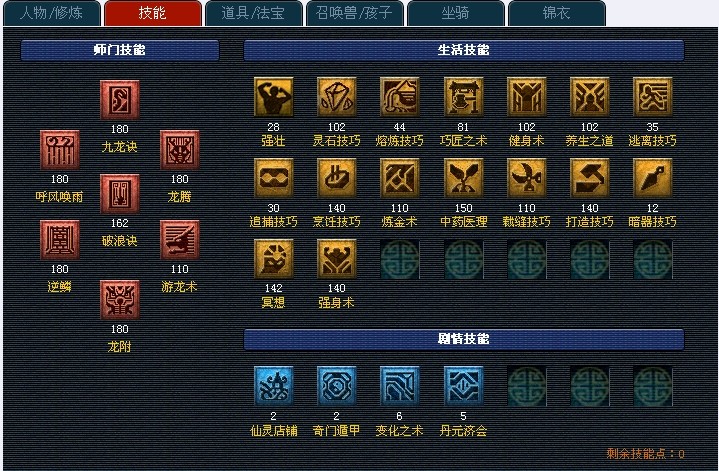Click the 龙附 skill icon
This screenshot has width=719, height=471.
120,299
